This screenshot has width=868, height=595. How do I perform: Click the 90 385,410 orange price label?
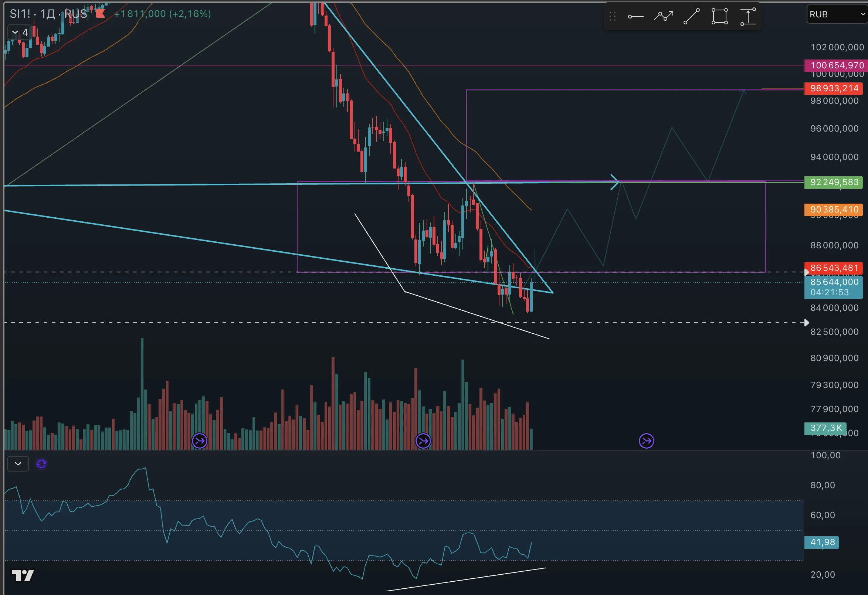pos(834,210)
